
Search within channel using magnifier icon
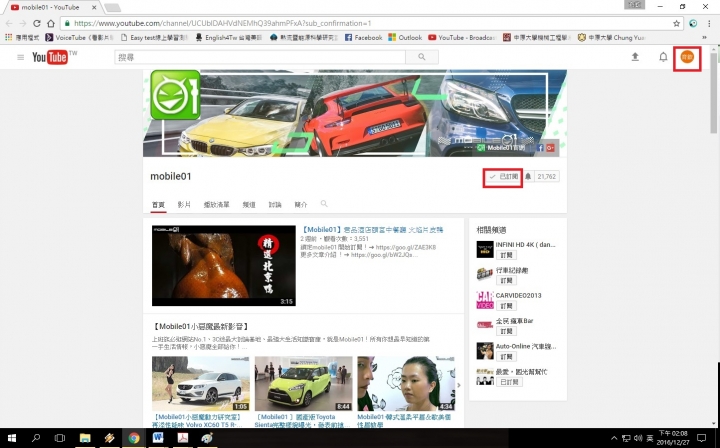tap(324, 204)
